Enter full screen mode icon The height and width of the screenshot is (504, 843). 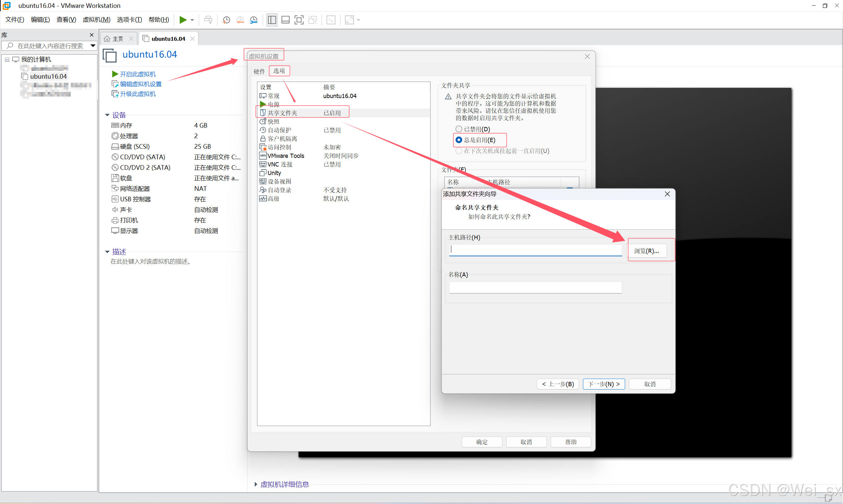pos(299,20)
